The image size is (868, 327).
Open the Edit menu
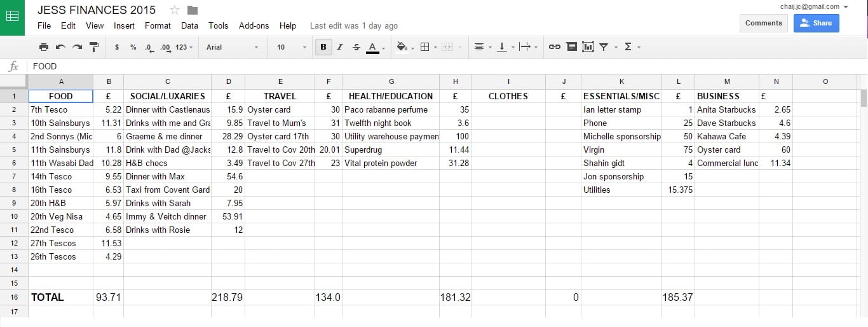point(68,26)
